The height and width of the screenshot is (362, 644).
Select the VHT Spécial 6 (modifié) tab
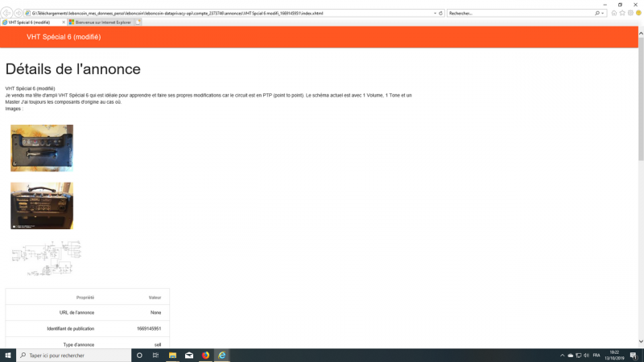32,22
